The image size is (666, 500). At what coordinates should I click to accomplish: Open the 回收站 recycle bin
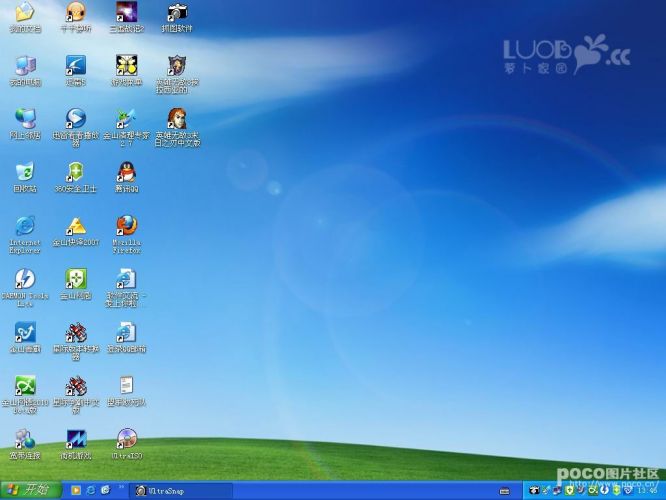click(24, 172)
